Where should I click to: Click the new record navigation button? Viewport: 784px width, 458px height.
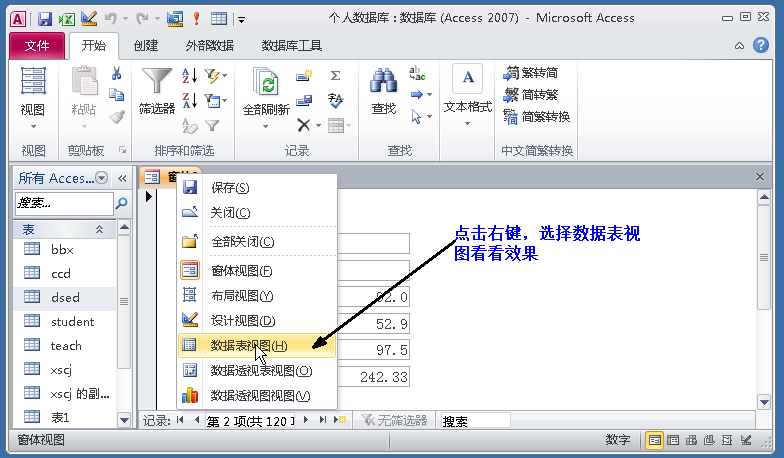(340, 420)
